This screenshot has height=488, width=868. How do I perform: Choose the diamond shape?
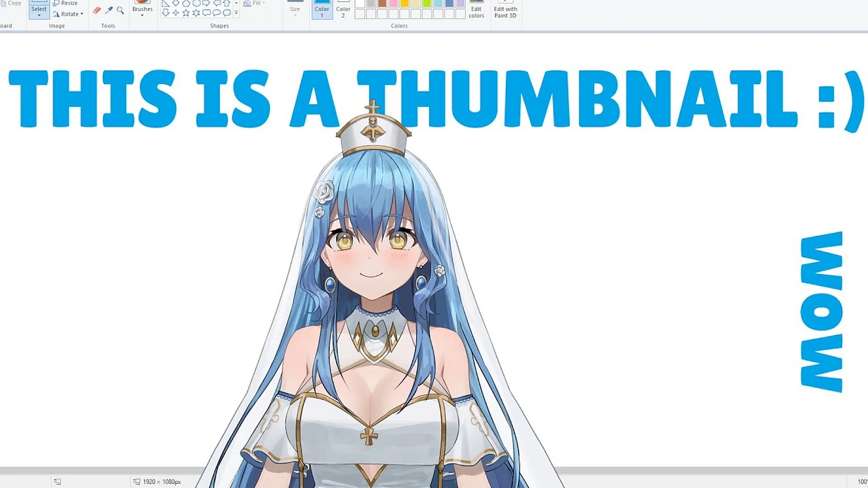(x=175, y=3)
